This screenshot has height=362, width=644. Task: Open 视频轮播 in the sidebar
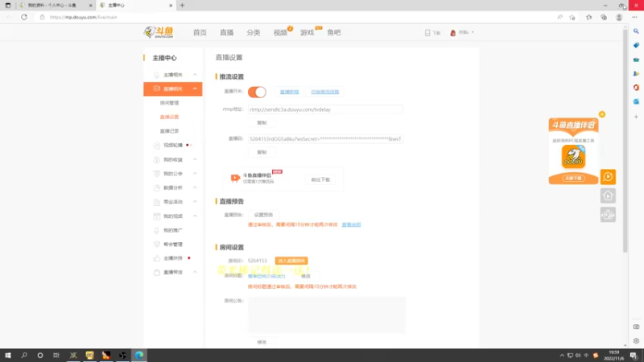[173, 146]
